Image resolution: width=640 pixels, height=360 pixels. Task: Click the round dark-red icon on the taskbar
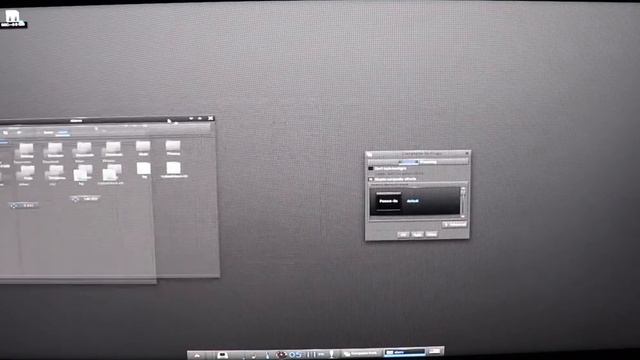(281, 355)
